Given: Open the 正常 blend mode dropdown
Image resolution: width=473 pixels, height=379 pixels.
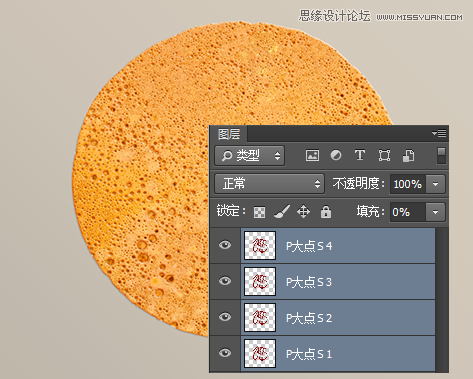Looking at the screenshot, I should [x=269, y=184].
